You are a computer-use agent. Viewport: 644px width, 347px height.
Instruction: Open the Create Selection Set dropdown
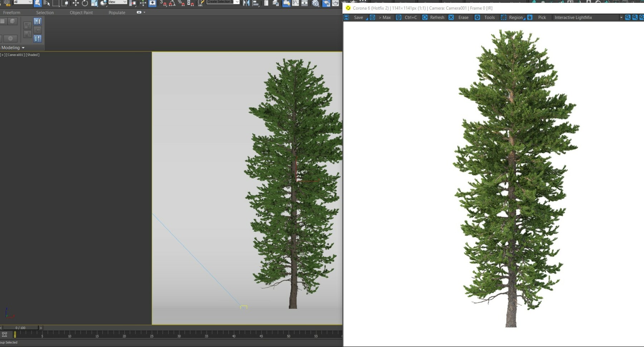[x=223, y=2]
